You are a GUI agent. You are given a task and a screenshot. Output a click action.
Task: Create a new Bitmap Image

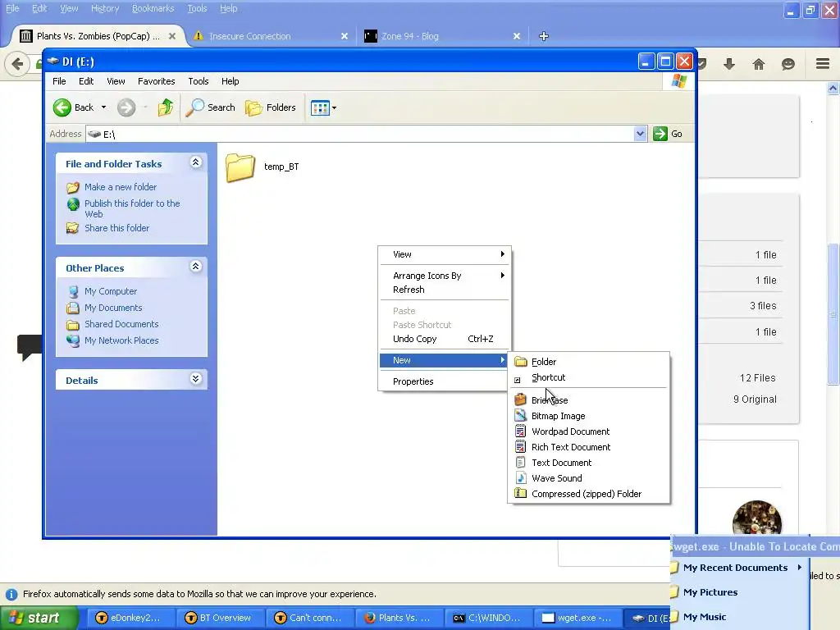(589, 416)
